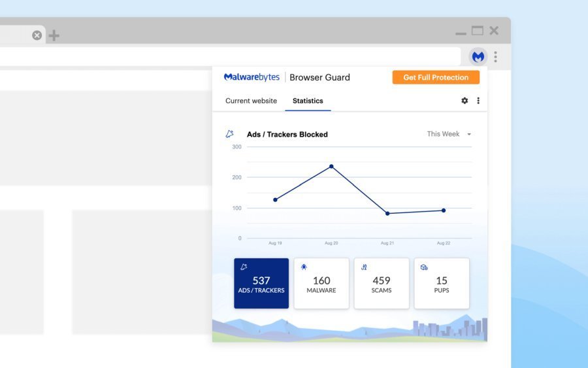The height and width of the screenshot is (368, 588).
Task: Switch to the Current website tab
Action: (x=251, y=101)
